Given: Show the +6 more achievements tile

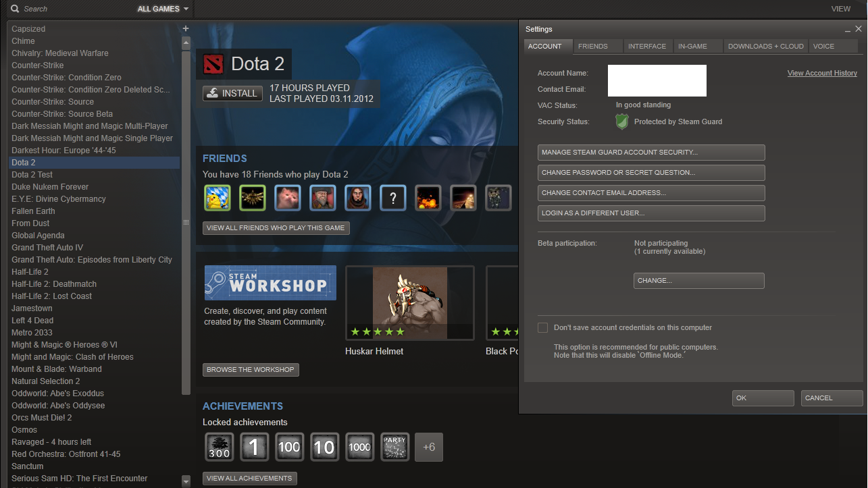Looking at the screenshot, I should pos(429,447).
